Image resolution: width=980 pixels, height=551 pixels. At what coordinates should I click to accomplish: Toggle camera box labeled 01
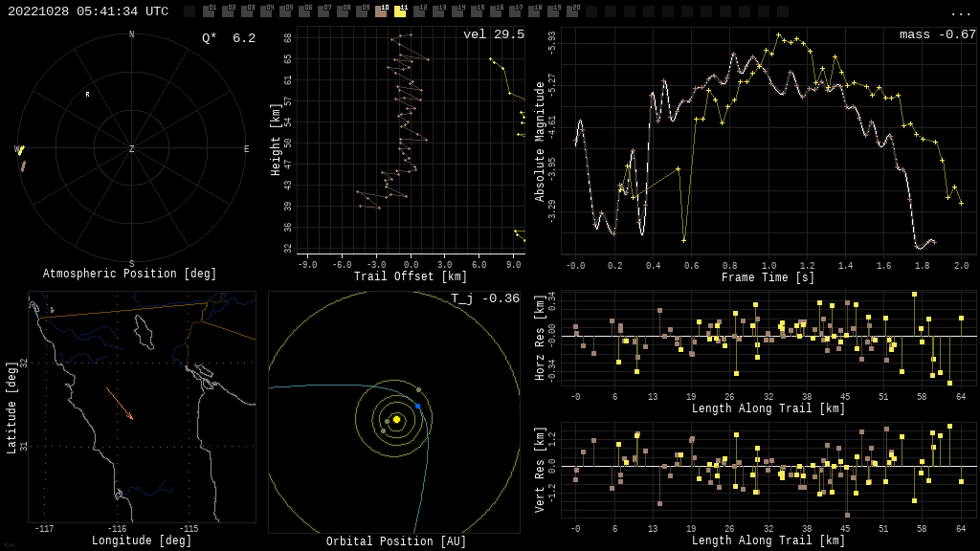(x=209, y=11)
